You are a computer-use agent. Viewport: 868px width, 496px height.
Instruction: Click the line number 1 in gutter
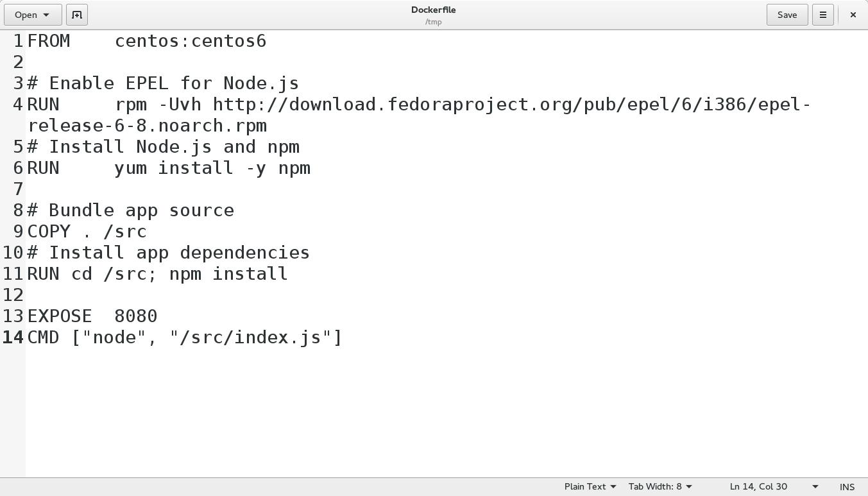(x=18, y=41)
